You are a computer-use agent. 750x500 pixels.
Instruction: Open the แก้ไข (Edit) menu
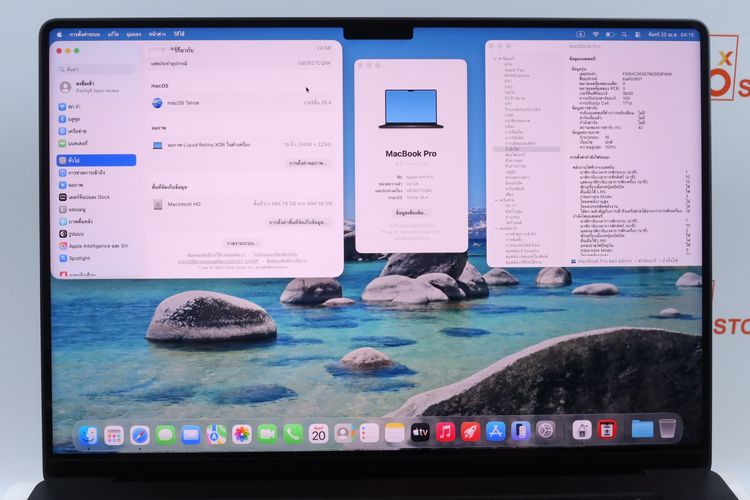(113, 34)
